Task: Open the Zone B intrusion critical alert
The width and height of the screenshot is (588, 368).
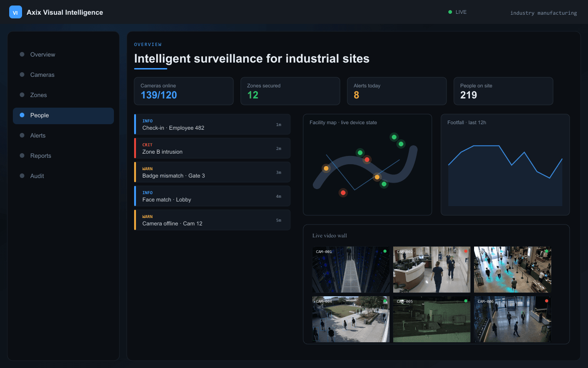Action: coord(212,148)
